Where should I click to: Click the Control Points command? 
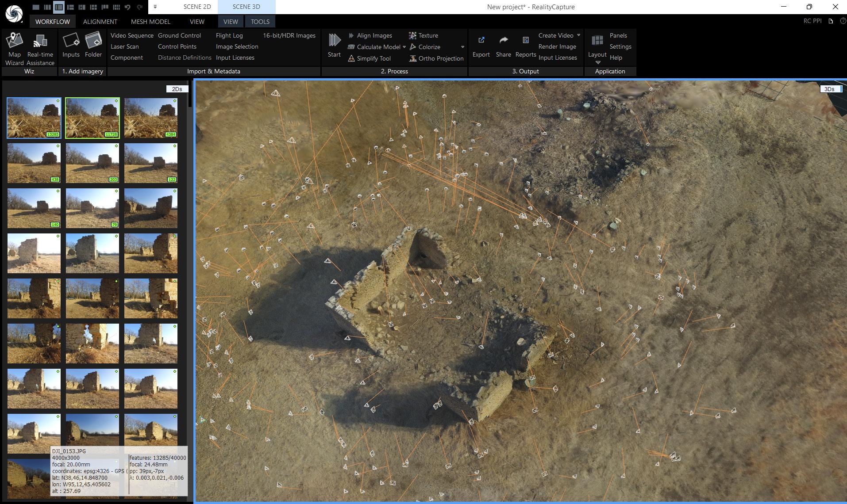point(177,46)
